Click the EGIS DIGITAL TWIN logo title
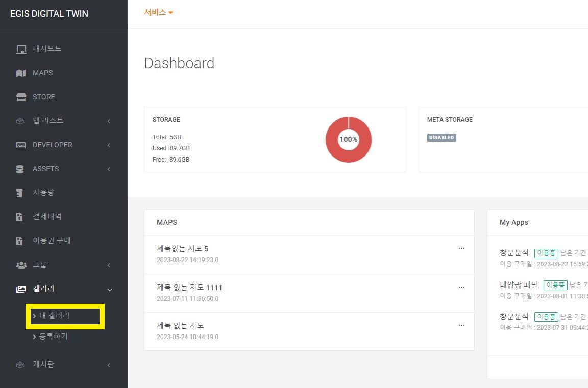Viewport: 588px width, 388px height. [x=49, y=14]
